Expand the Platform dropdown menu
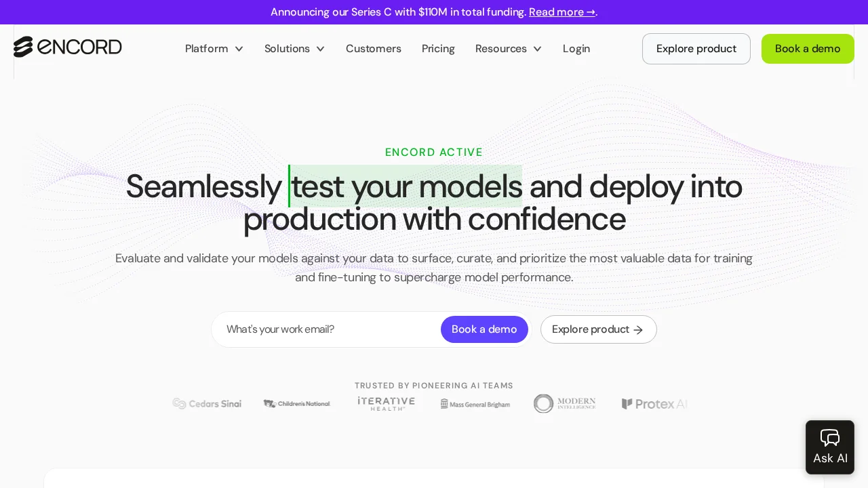Image resolution: width=868 pixels, height=488 pixels. click(x=214, y=49)
